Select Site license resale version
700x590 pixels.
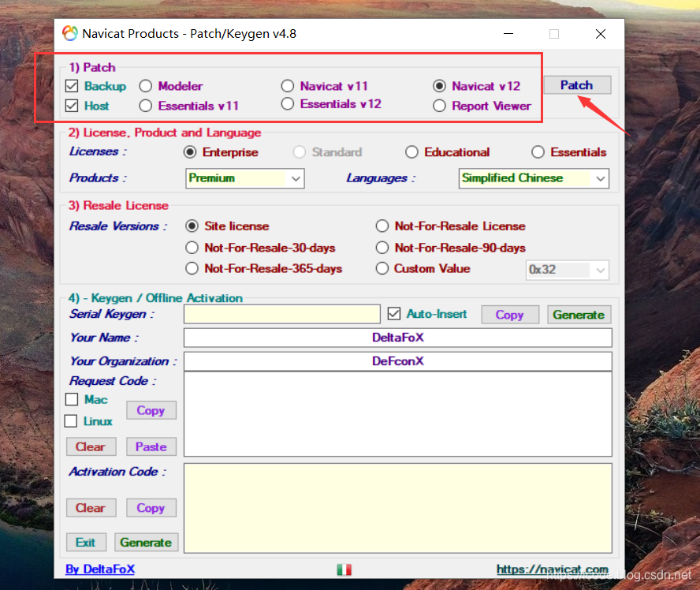tap(192, 226)
